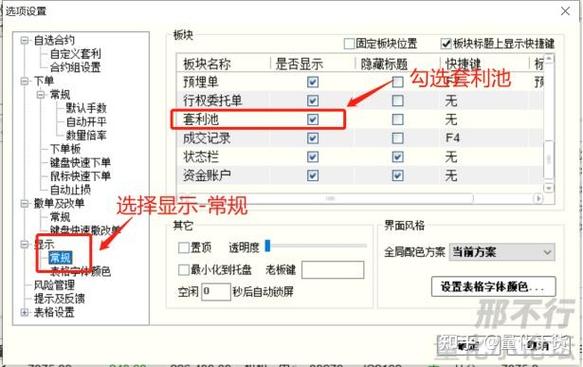
Task: Toggle 是否显示 for 行权委托单
Action: (313, 101)
